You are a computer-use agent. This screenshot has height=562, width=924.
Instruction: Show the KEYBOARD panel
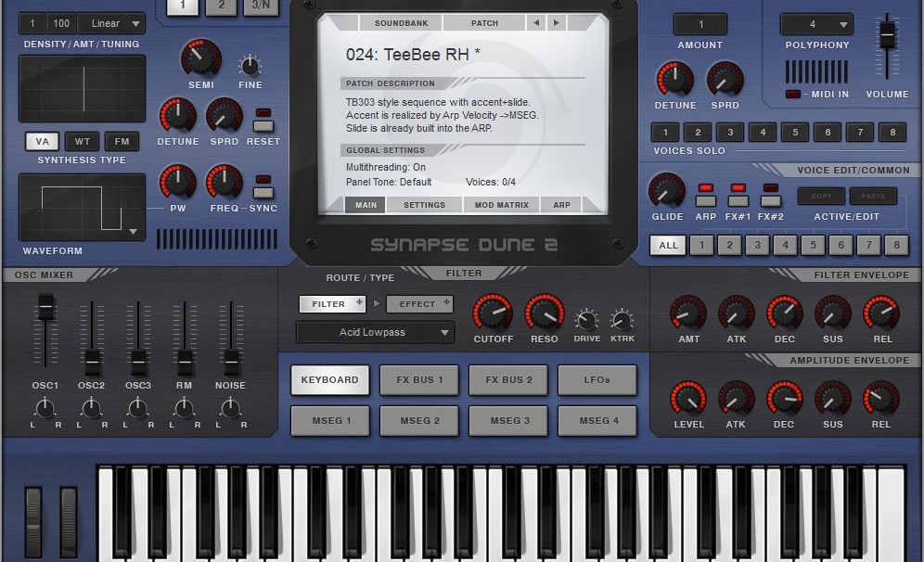click(330, 380)
